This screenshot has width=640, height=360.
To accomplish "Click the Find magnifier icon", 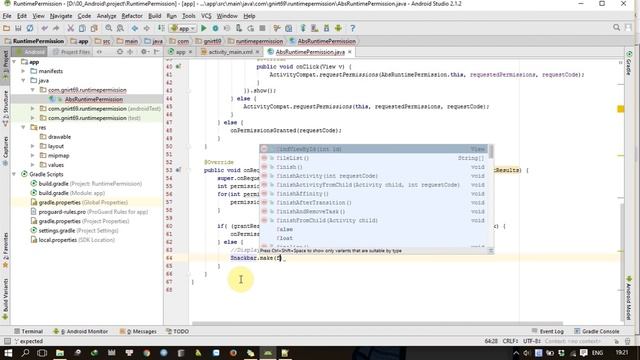I will [x=109, y=28].
